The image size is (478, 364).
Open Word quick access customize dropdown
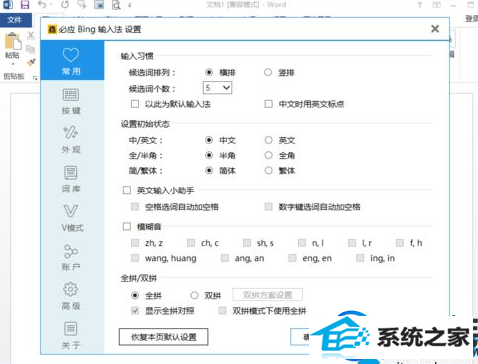pos(130,5)
